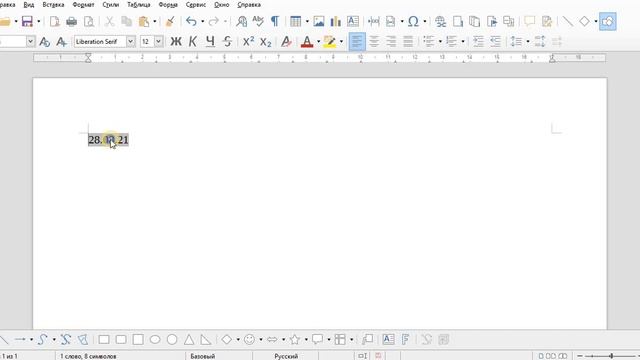
Task: Insert a table via toolbar icon
Action: pos(296,21)
